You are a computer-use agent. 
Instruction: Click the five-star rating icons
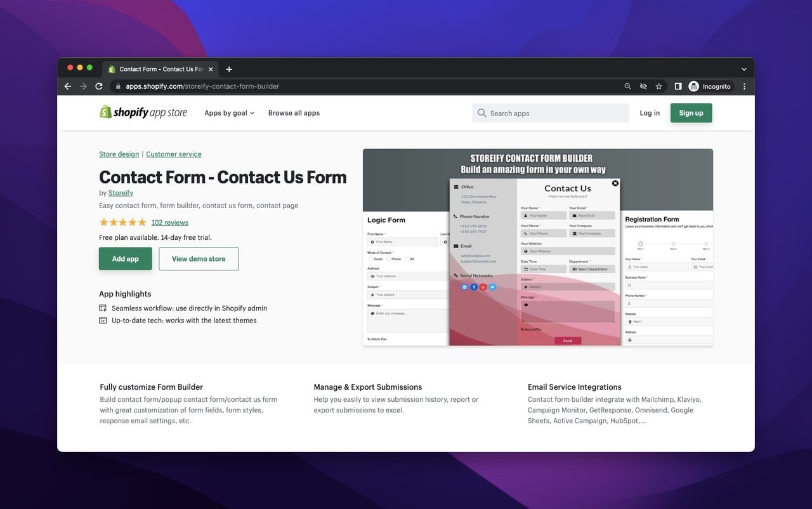[122, 222]
